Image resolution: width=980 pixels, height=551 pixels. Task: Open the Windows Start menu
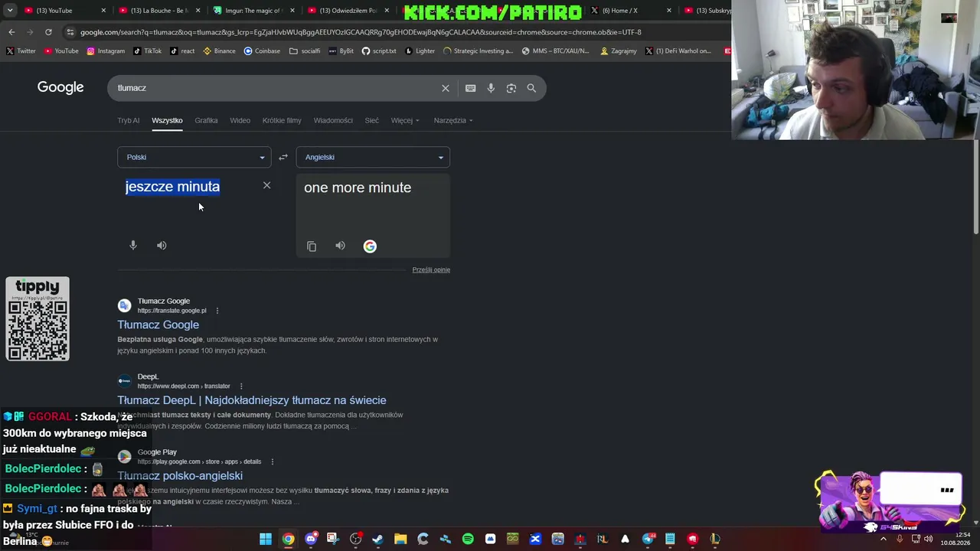(x=266, y=540)
